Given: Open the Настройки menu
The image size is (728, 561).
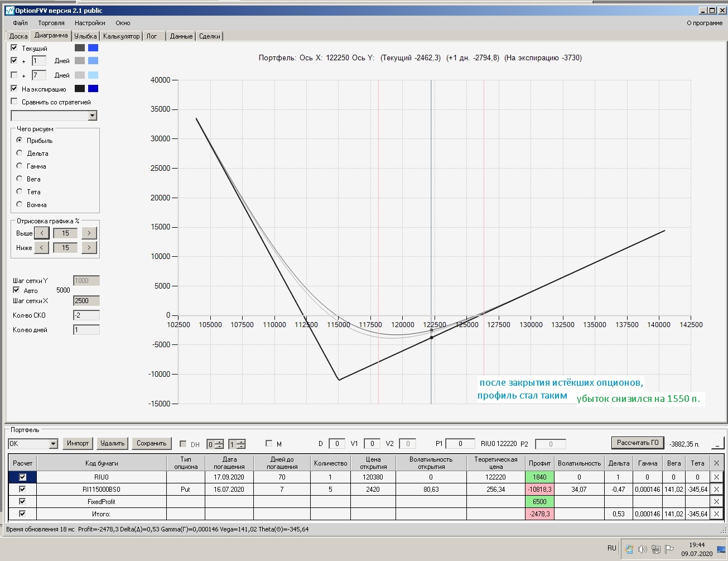Looking at the screenshot, I should pyautogui.click(x=90, y=23).
